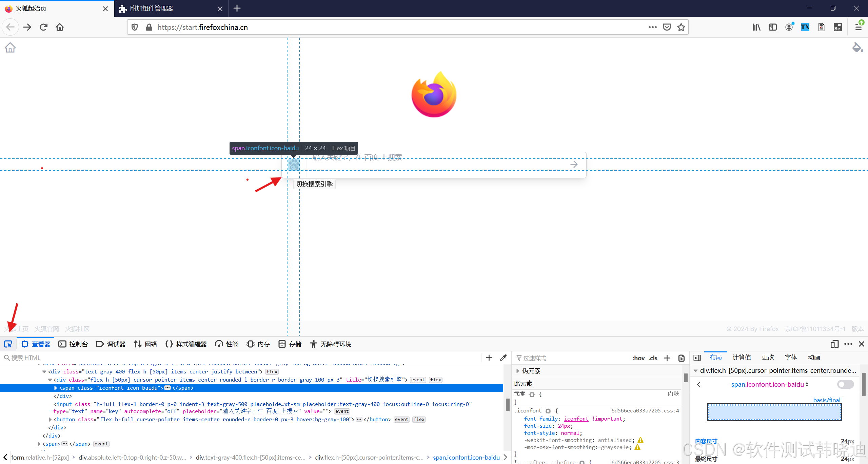
Task: Switch to the 计算值 tab
Action: (742, 357)
